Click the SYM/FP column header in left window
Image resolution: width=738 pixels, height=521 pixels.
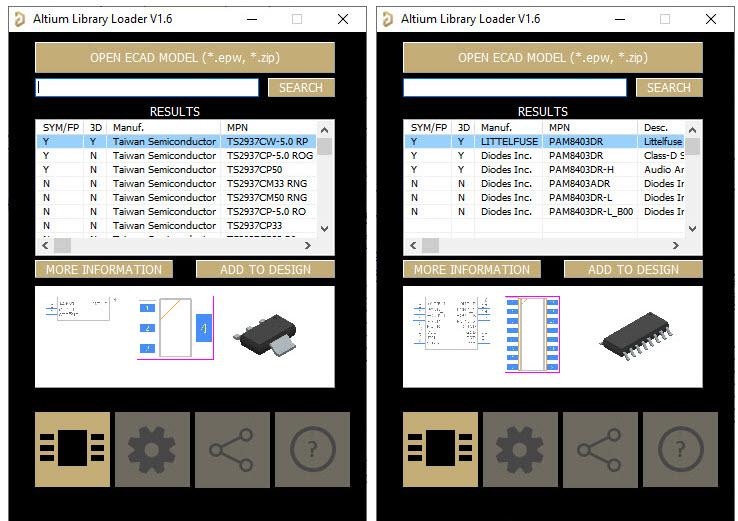click(x=60, y=128)
